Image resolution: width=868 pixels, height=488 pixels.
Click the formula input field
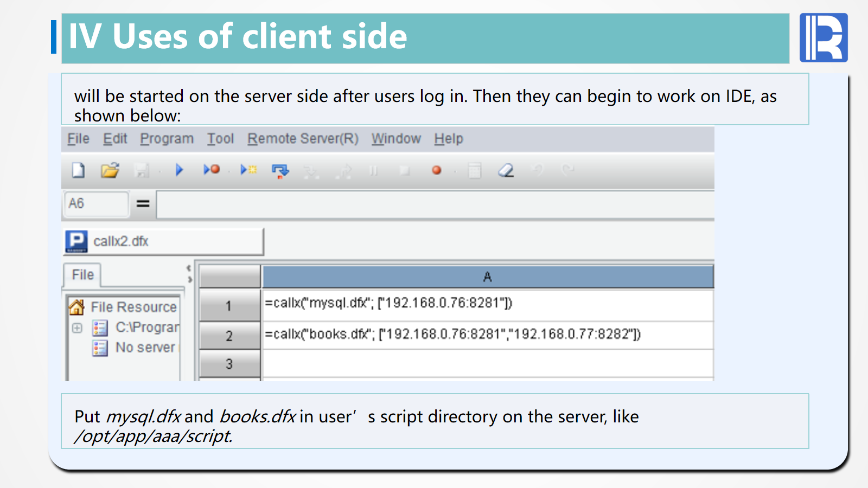tap(434, 204)
